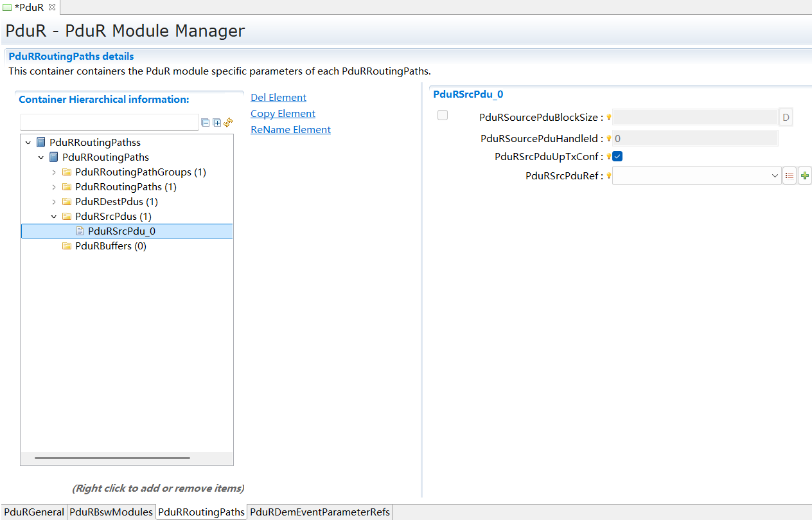
Task: Uncheck the PduRSrcPduUpTxConf checkbox
Action: coord(617,156)
